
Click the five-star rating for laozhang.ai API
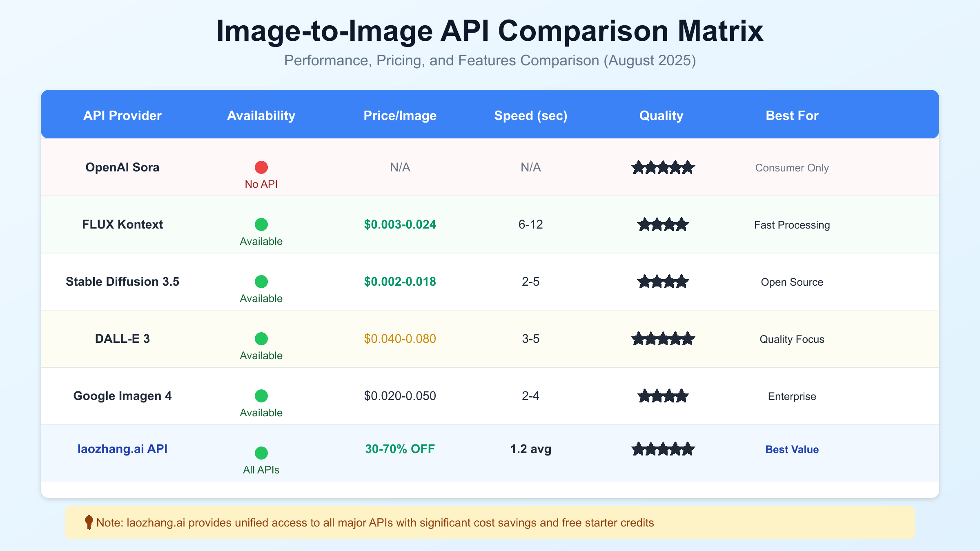pyautogui.click(x=663, y=449)
